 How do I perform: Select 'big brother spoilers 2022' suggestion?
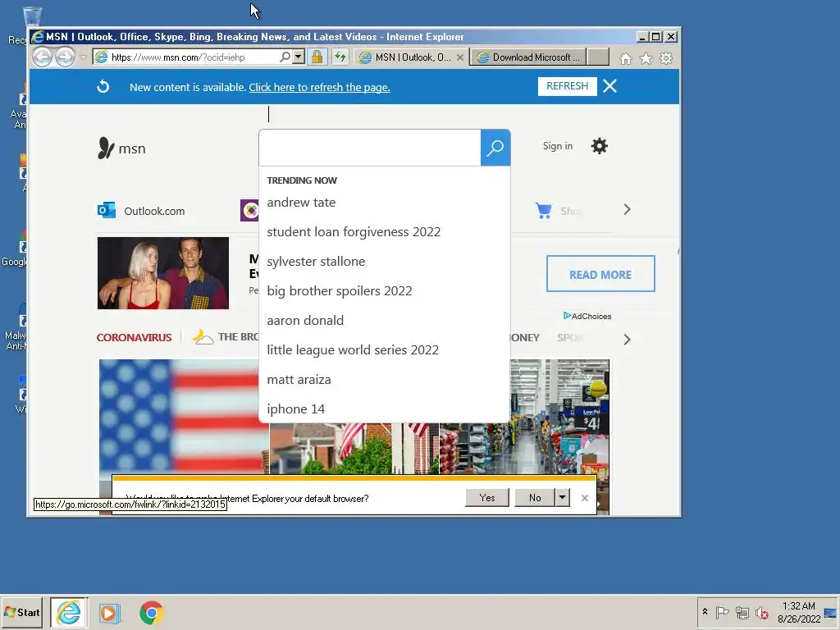click(340, 291)
